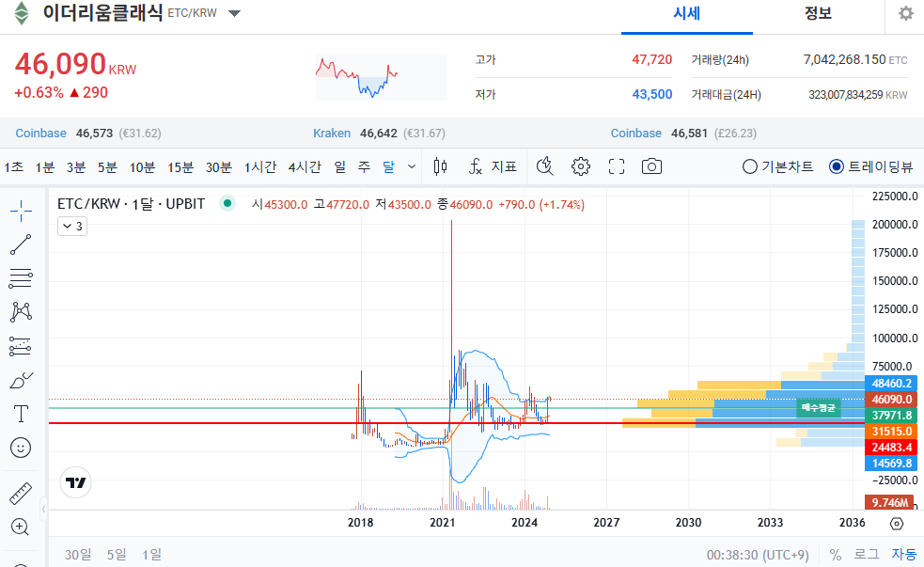Select the trend line drawing tool

click(21, 244)
